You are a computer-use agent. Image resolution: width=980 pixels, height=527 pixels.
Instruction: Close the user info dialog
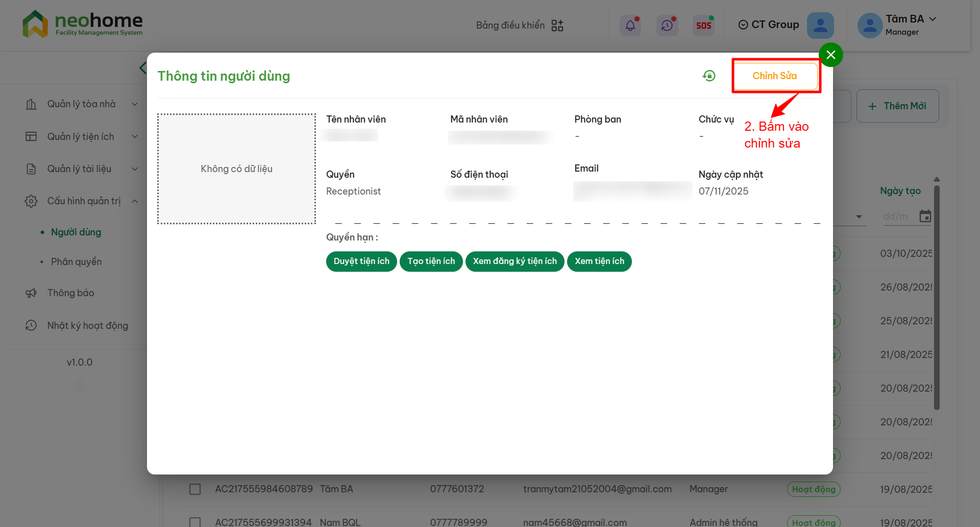pos(830,55)
